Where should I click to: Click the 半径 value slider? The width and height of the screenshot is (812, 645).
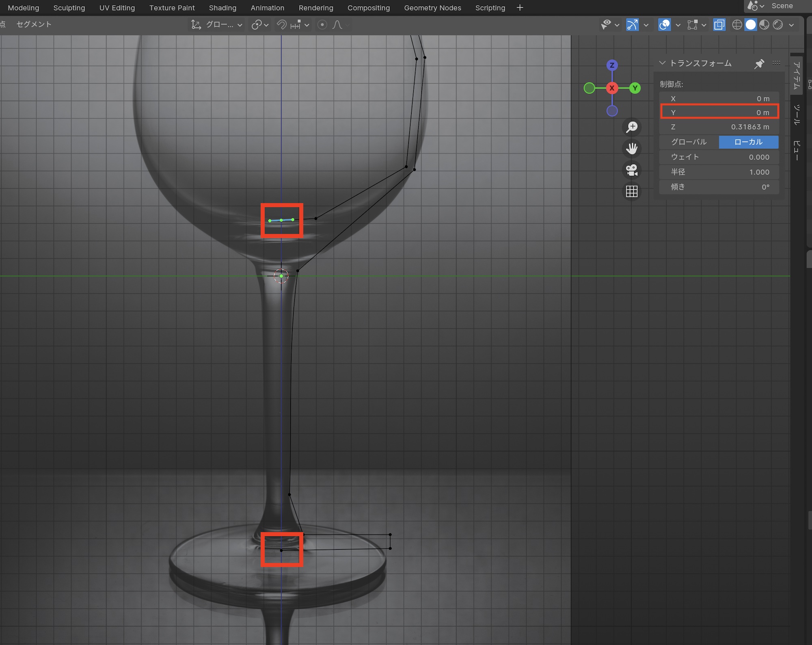[719, 172]
